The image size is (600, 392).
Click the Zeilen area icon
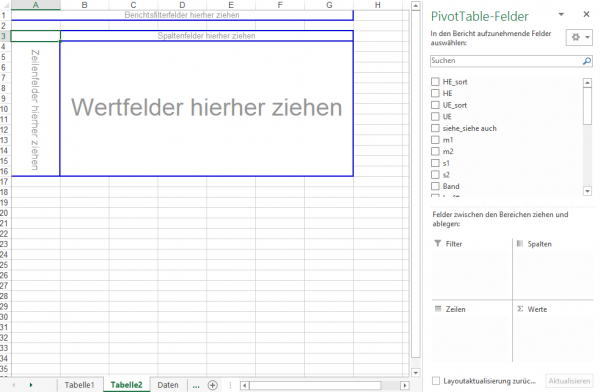click(438, 309)
